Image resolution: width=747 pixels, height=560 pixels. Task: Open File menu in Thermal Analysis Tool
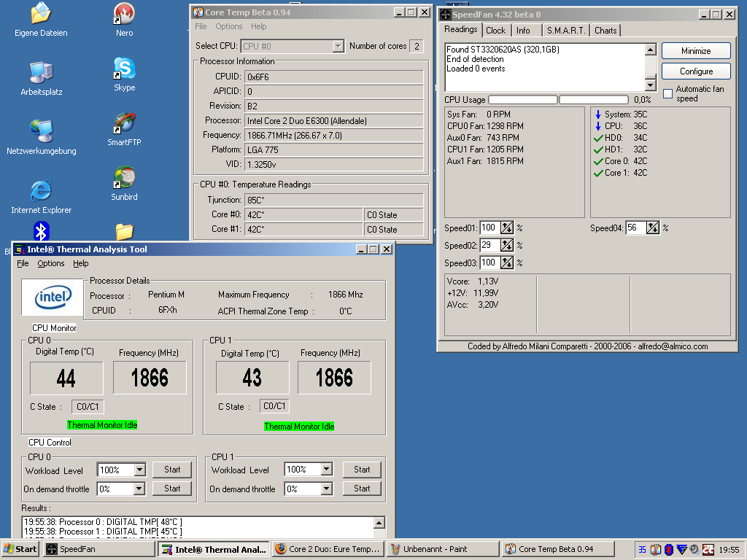[x=23, y=263]
